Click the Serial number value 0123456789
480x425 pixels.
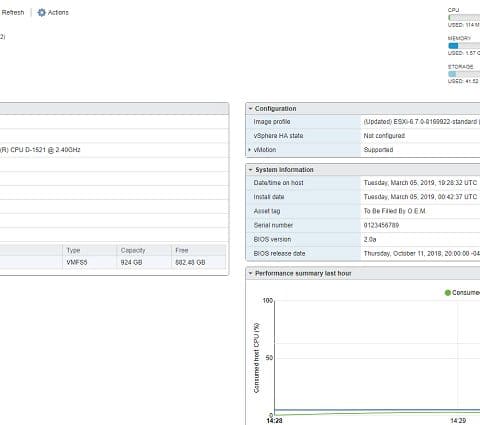pyautogui.click(x=381, y=225)
